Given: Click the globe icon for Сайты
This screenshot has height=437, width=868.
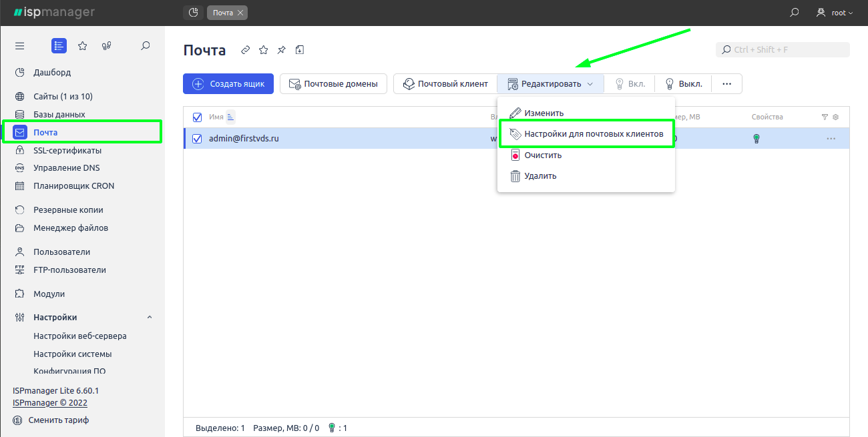Looking at the screenshot, I should pos(20,96).
